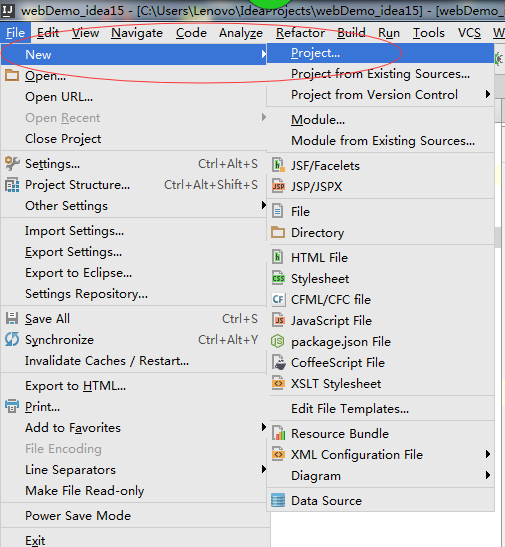Click the CSS Stylesheet icon

tap(278, 278)
